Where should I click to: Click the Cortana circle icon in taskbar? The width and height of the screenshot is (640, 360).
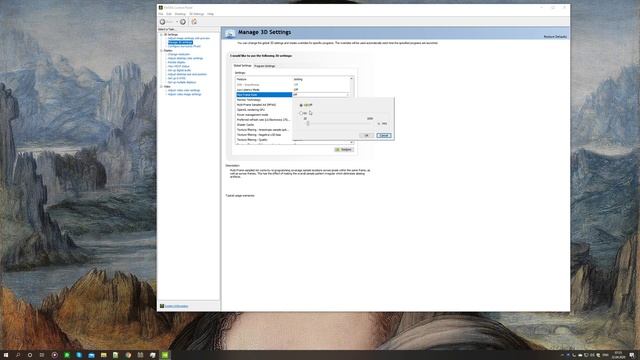click(30, 355)
